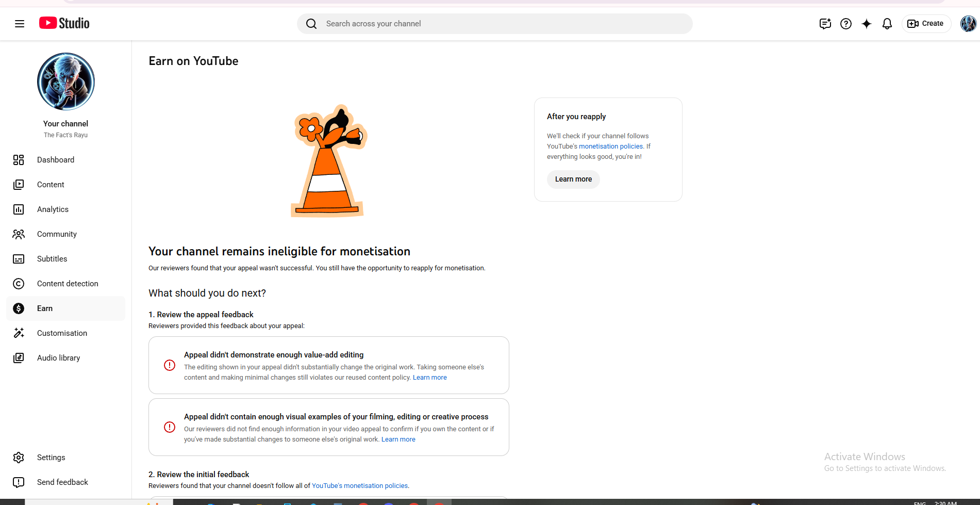Open the help question mark icon
The image size is (980, 505).
point(845,24)
